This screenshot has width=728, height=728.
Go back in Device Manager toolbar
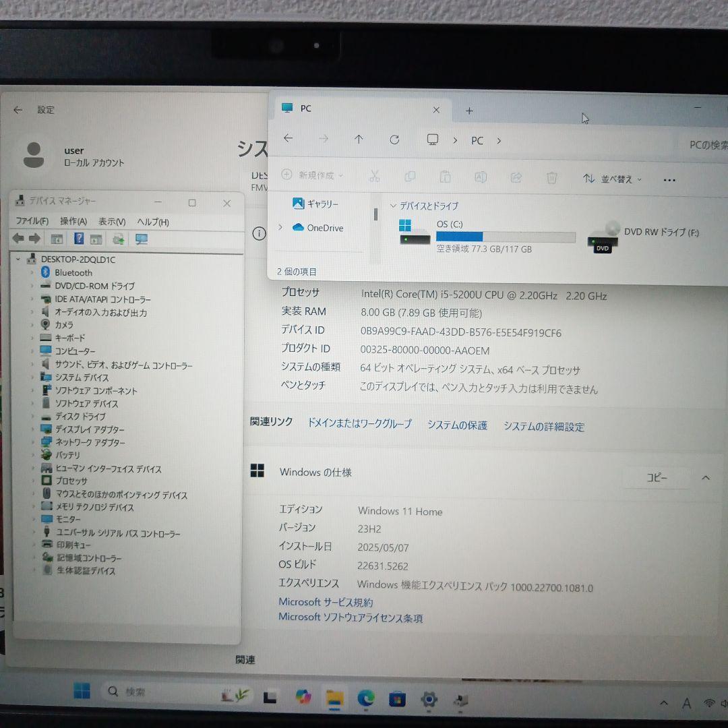18,239
